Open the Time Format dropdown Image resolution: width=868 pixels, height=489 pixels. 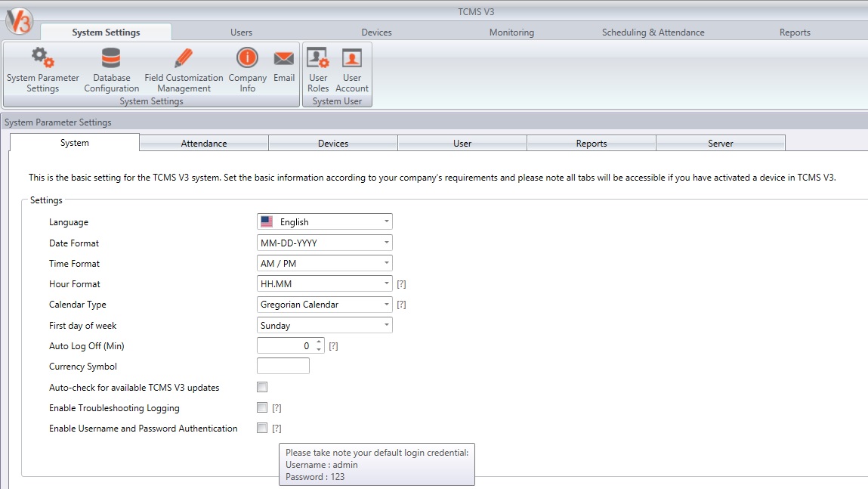324,263
